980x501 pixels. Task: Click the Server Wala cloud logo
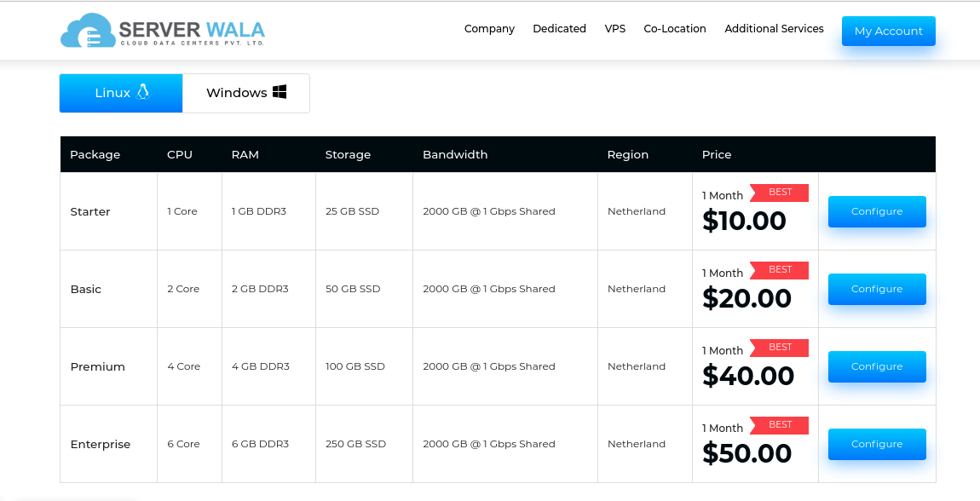pyautogui.click(x=163, y=30)
